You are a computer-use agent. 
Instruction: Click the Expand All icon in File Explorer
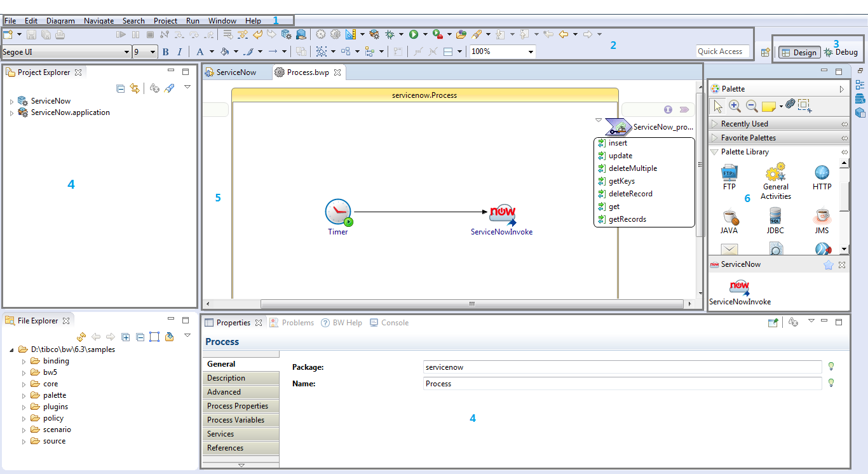pyautogui.click(x=126, y=337)
